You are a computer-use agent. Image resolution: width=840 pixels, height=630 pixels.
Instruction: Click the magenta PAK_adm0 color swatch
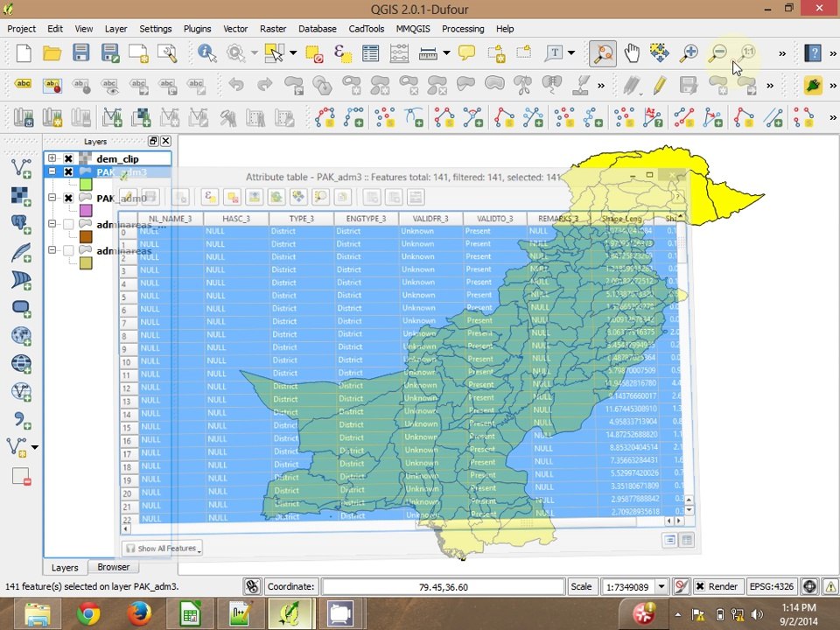[x=86, y=211]
